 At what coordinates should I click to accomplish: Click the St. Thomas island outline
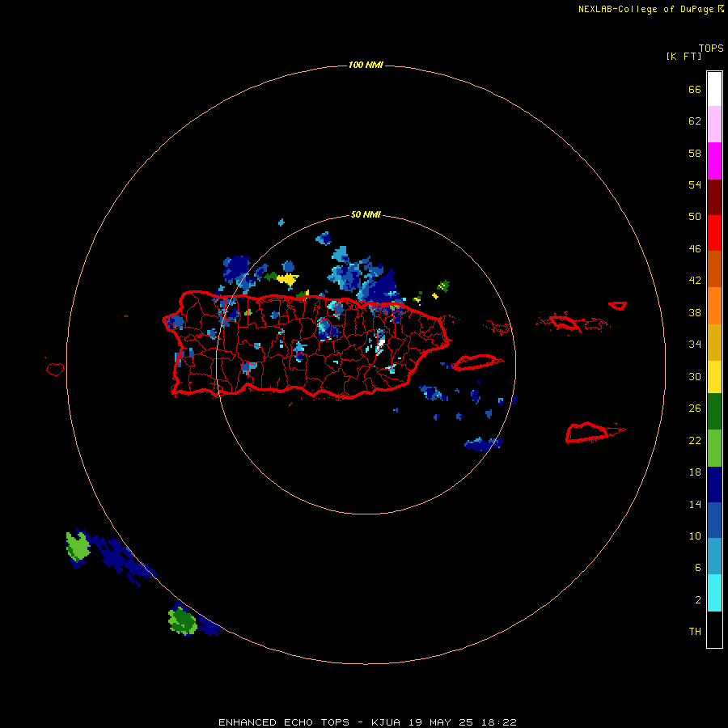[564, 322]
